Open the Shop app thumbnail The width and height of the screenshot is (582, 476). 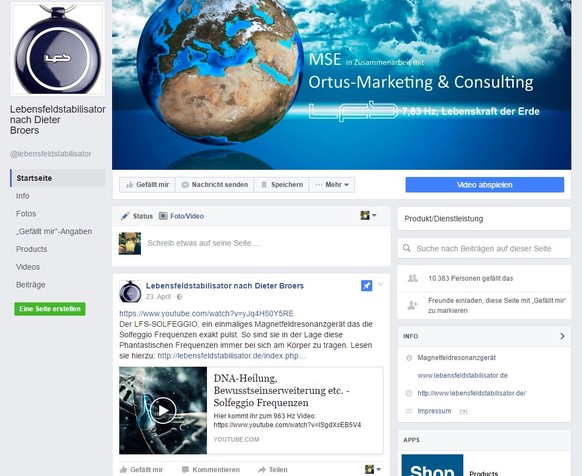pyautogui.click(x=432, y=465)
